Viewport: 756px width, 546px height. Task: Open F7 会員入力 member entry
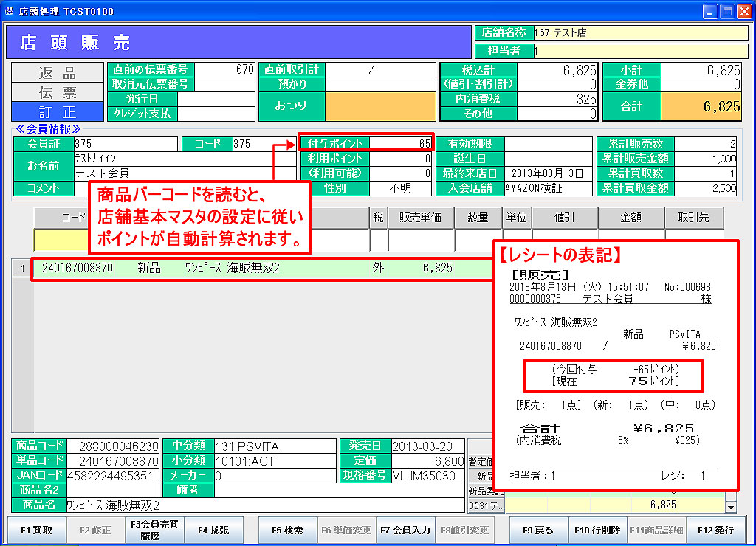[405, 530]
